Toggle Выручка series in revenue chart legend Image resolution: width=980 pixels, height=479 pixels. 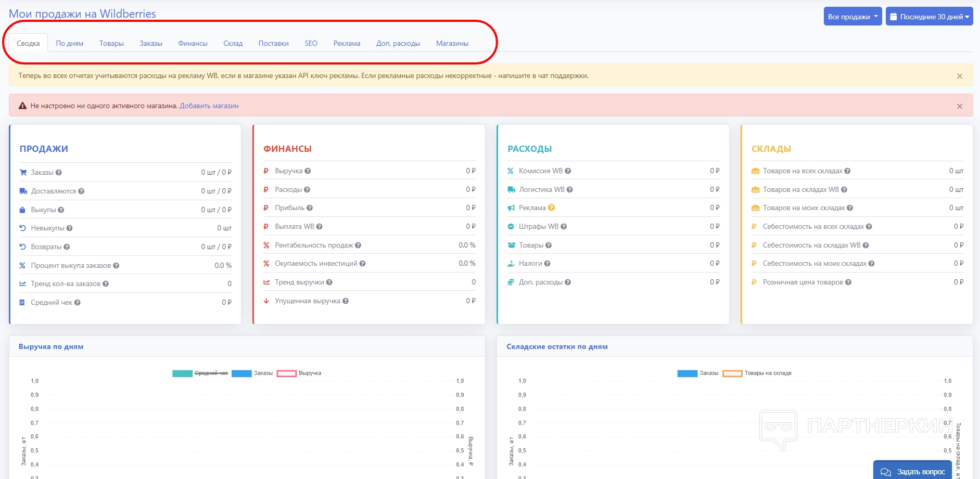[299, 373]
